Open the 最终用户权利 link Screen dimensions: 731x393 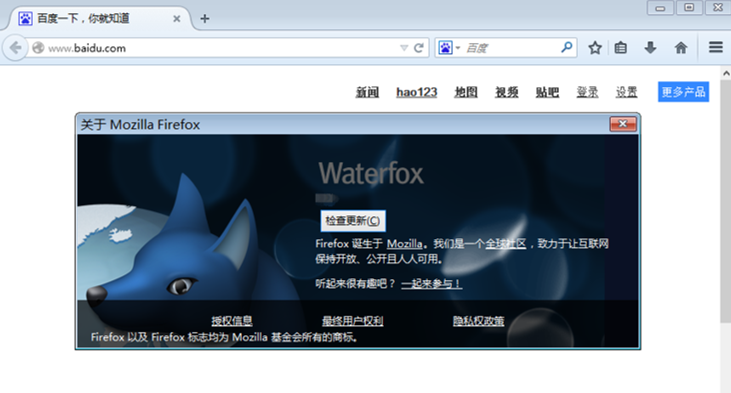[x=352, y=321]
